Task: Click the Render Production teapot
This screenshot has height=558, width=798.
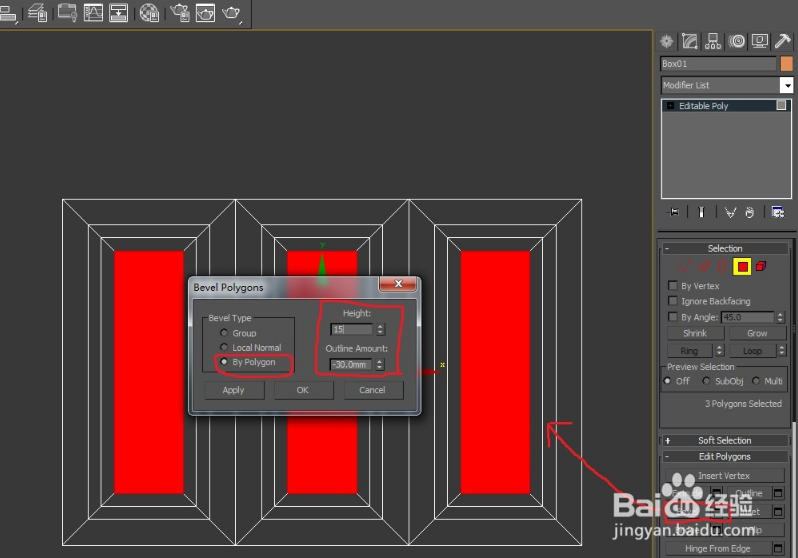Action: point(232,12)
